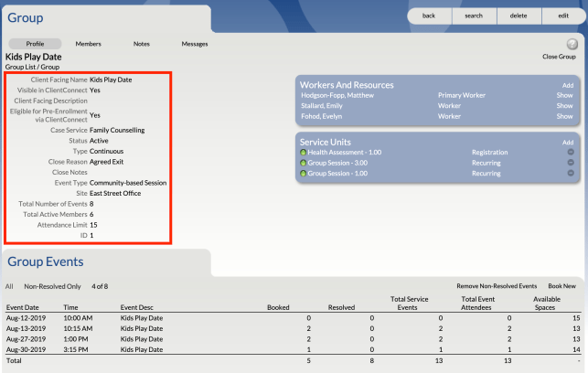Open the Aug-30-2019 event row
Viewport: 588px width, 373px height.
click(294, 349)
